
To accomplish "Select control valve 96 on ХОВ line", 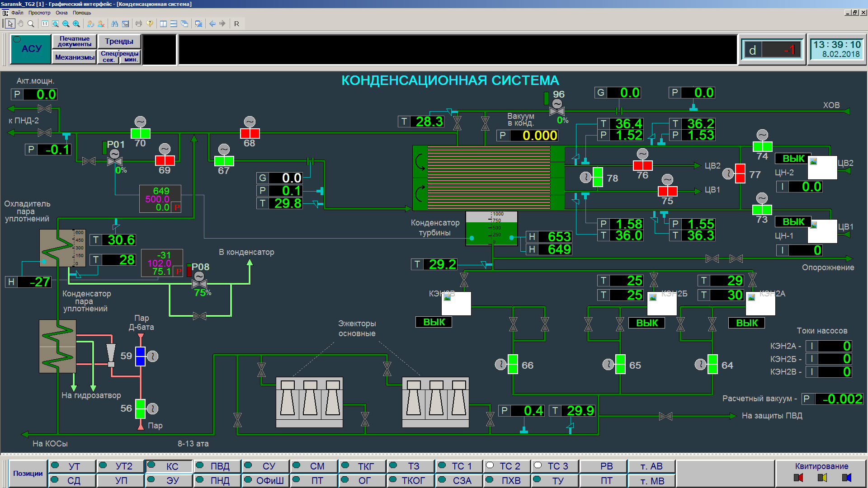I will 557,111.
